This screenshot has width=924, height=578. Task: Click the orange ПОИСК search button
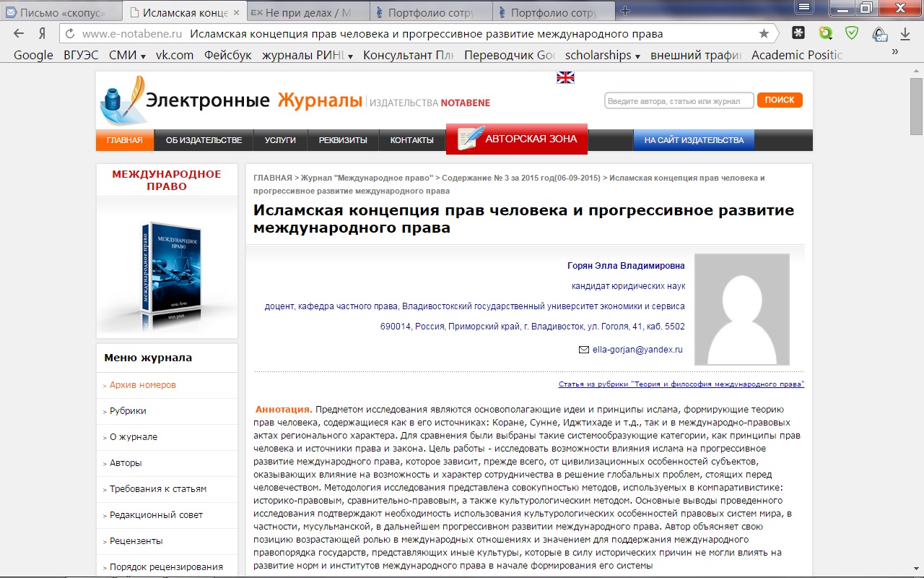coord(780,100)
